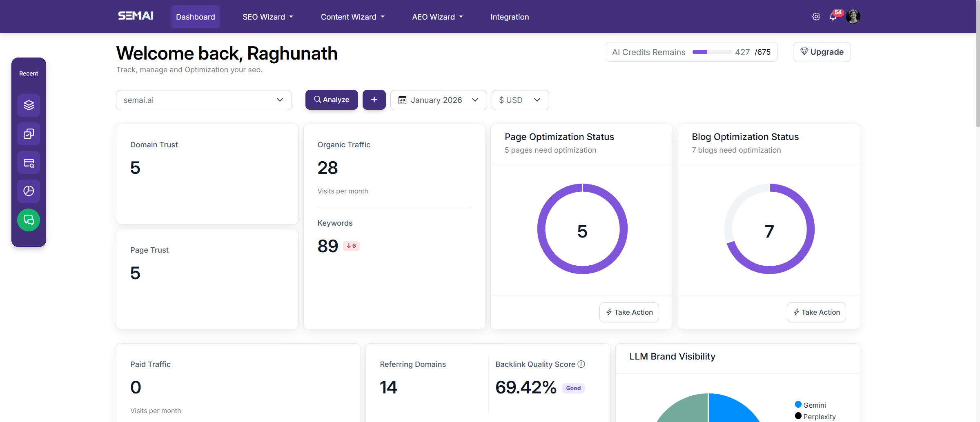Go to the Integration page
Image resolution: width=980 pixels, height=422 pixels.
pyautogui.click(x=509, y=17)
